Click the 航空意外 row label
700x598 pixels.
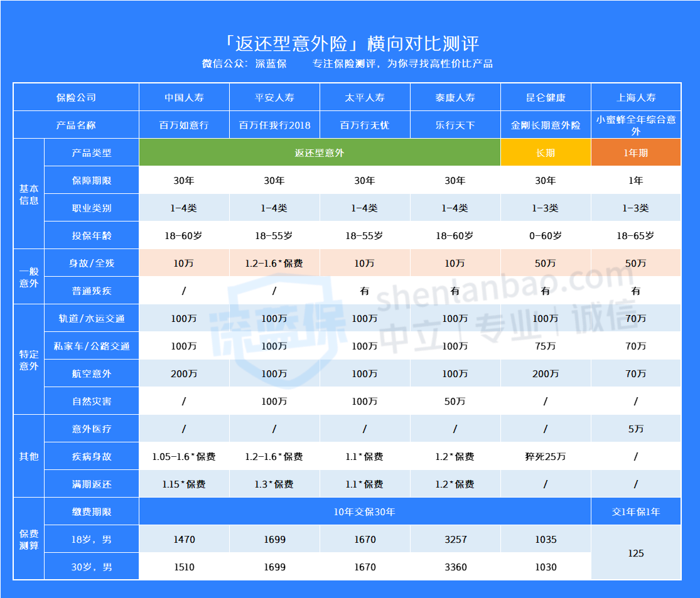tap(92, 373)
